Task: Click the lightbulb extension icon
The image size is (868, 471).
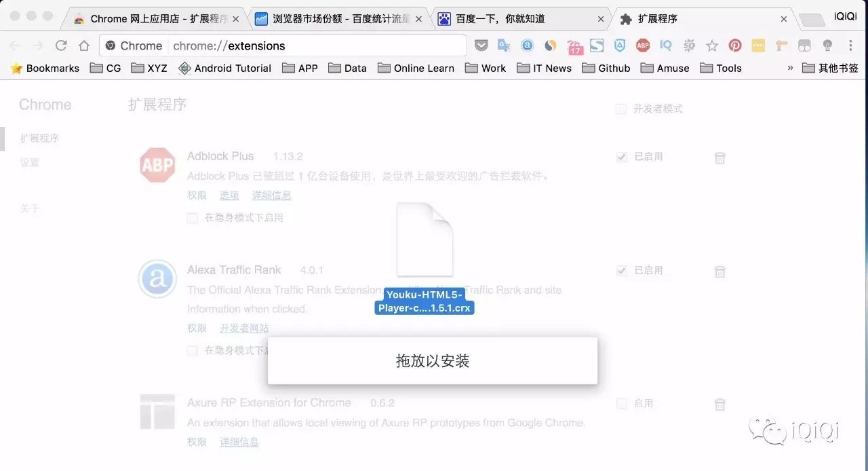Action: [827, 45]
